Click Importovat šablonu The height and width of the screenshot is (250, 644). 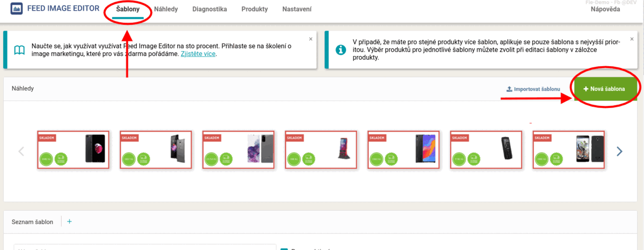coord(533,89)
